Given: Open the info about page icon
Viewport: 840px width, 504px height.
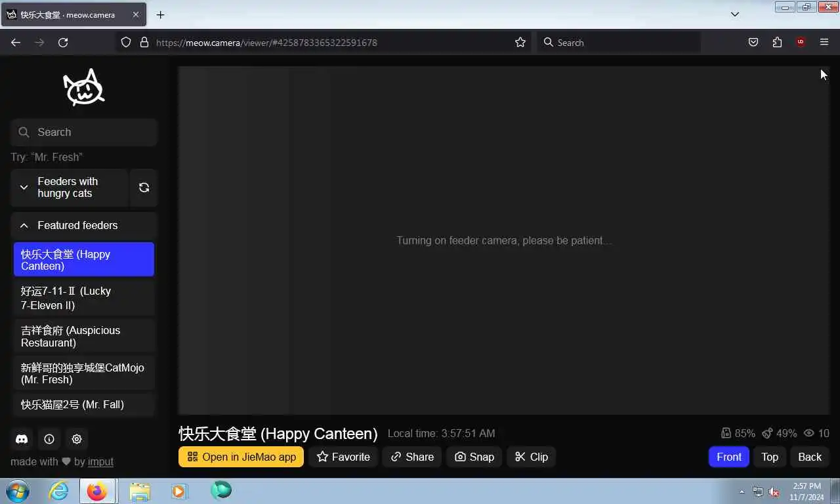Looking at the screenshot, I should (x=49, y=439).
